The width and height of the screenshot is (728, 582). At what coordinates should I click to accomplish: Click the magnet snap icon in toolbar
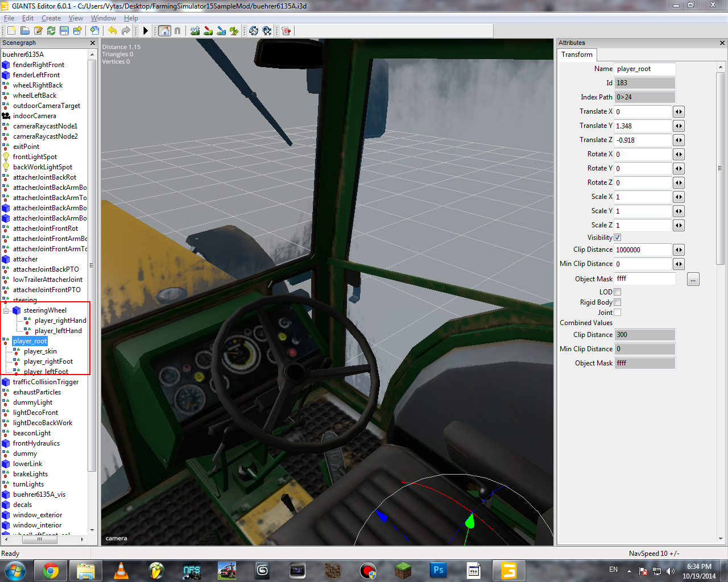(x=177, y=31)
